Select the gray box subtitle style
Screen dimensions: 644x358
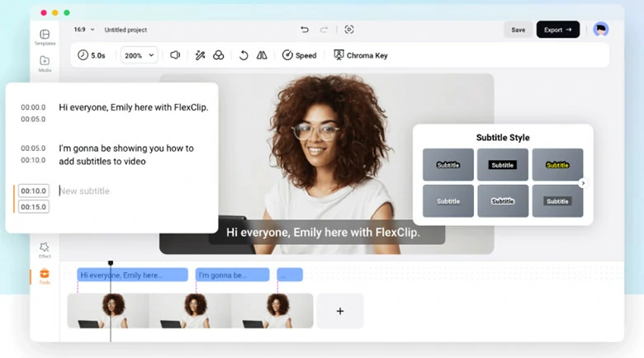[557, 200]
